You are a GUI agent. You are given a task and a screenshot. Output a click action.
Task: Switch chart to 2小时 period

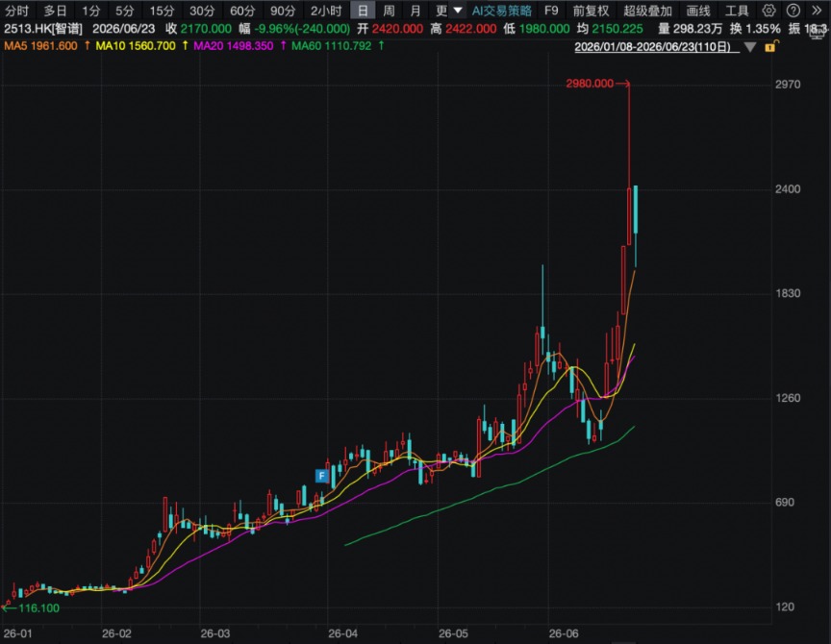pyautogui.click(x=326, y=11)
